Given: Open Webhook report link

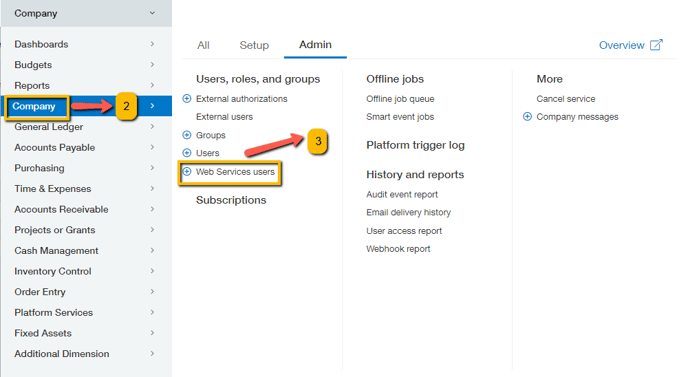Looking at the screenshot, I should tap(398, 249).
